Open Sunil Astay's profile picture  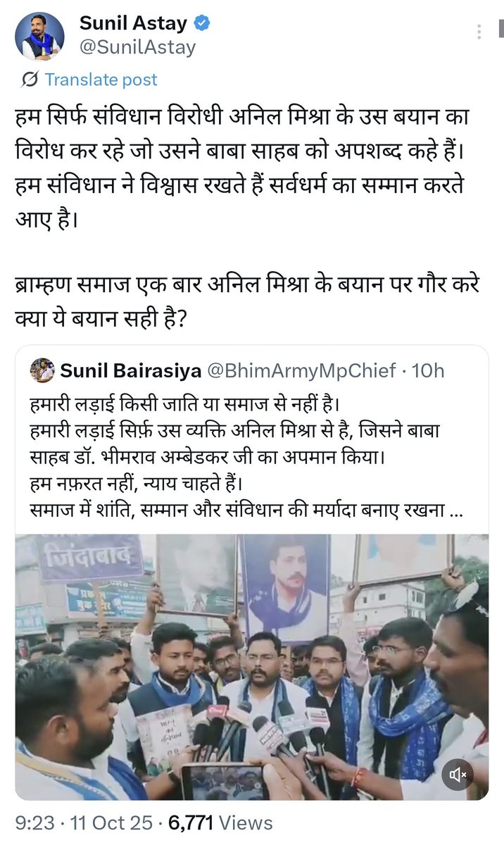[x=39, y=37]
